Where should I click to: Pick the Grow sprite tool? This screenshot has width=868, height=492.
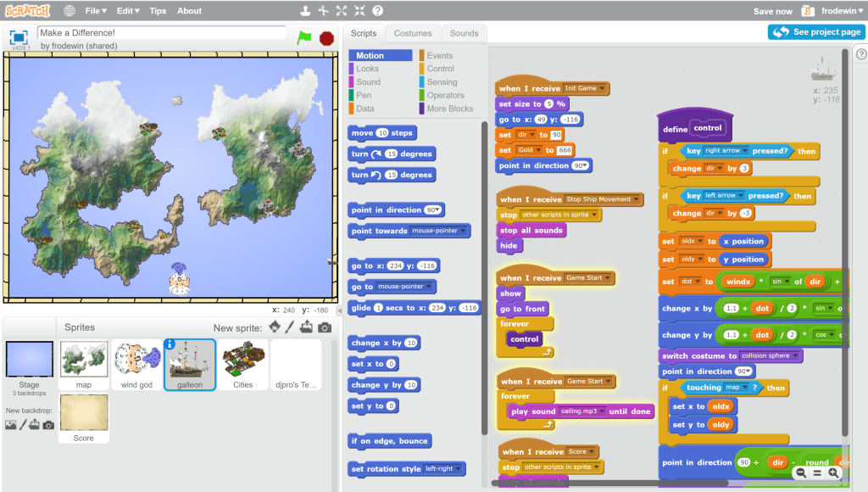tap(341, 10)
